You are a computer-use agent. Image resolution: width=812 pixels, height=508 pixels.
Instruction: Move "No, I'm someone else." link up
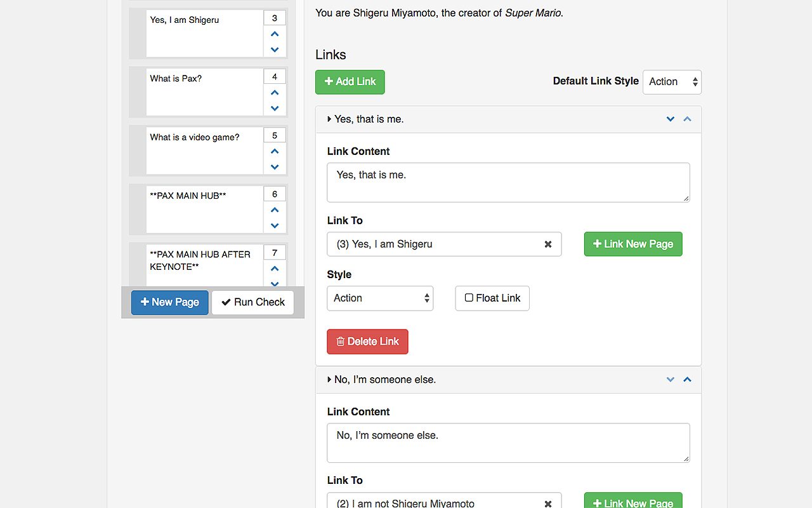tap(687, 379)
